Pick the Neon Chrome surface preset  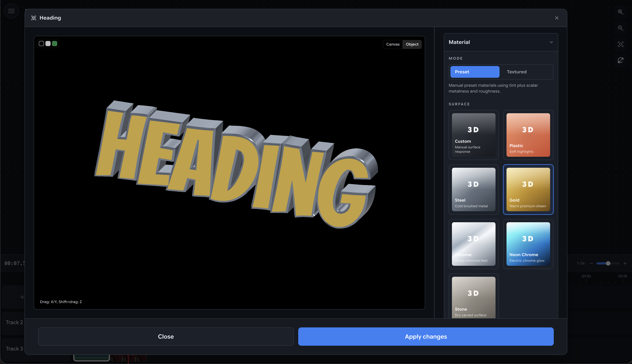(x=528, y=244)
